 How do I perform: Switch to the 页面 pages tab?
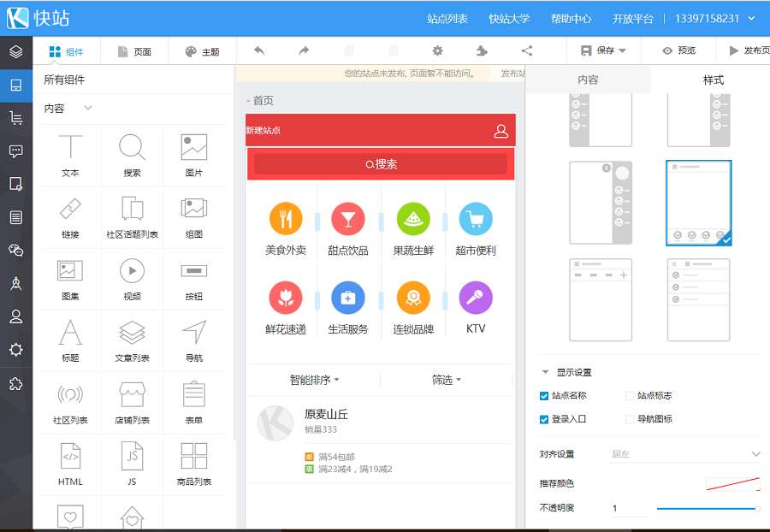pyautogui.click(x=134, y=51)
